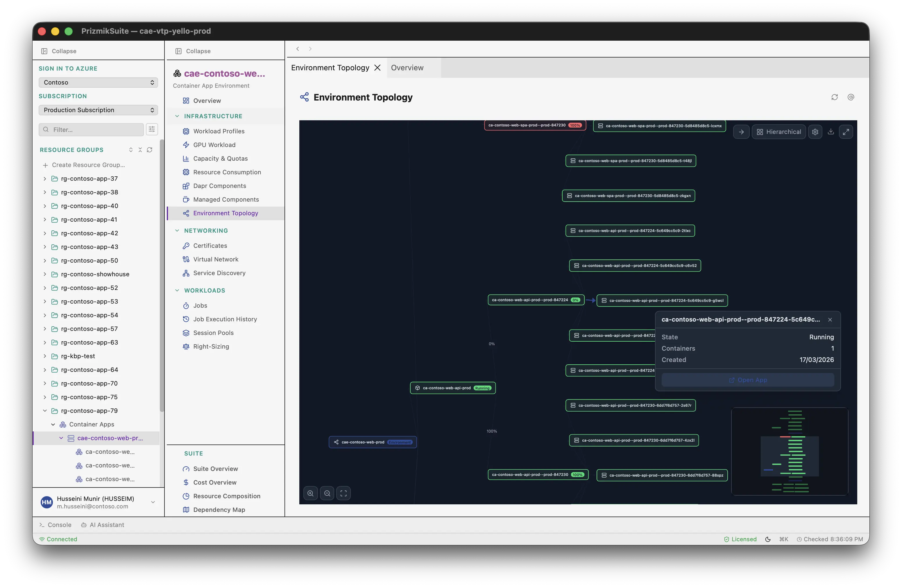Click the topology minimap
The image size is (902, 588).
point(790,451)
